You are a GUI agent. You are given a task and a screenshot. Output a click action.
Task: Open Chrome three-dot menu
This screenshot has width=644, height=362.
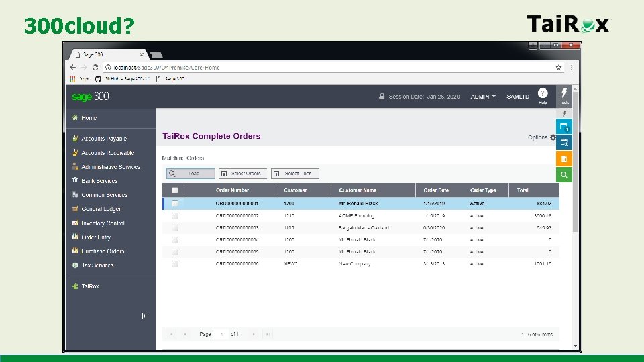click(x=572, y=67)
